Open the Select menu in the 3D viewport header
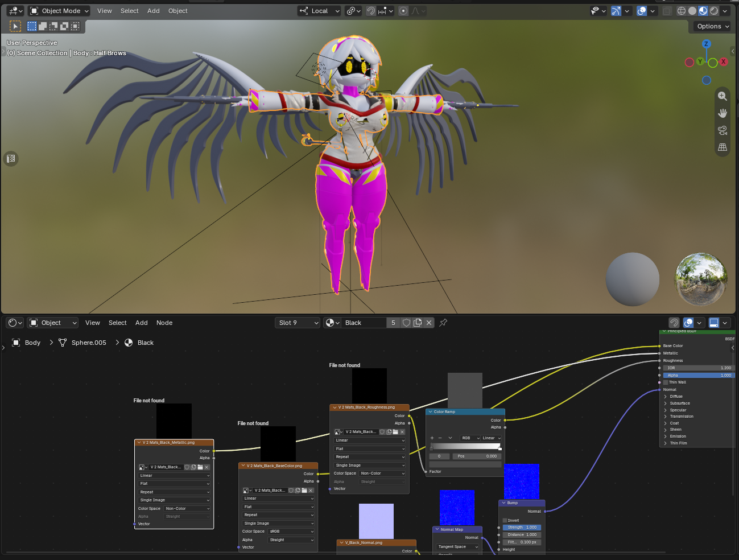The width and height of the screenshot is (739, 560). [x=129, y=11]
